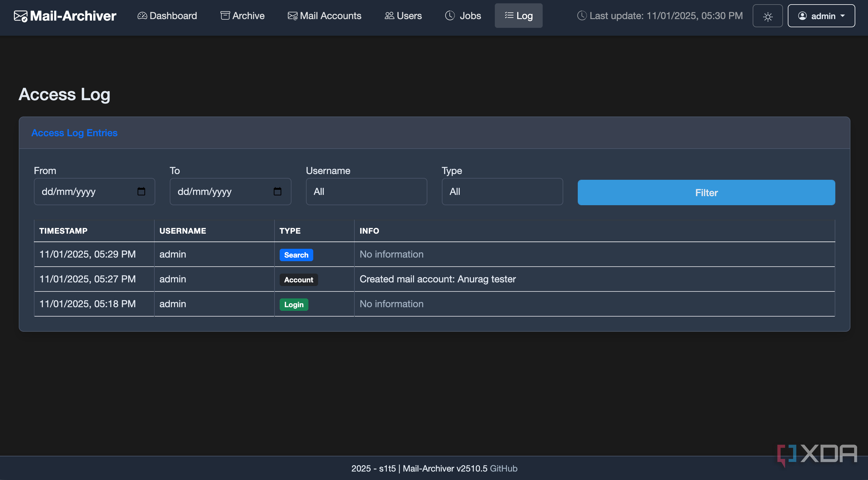Click admin username in the Search row
This screenshot has height=480, width=868.
coord(173,254)
